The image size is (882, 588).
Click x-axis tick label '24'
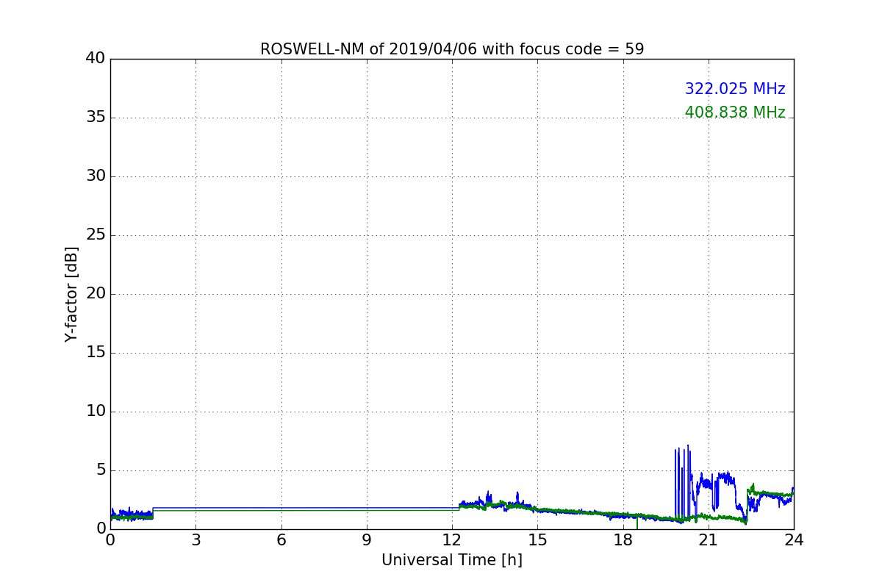coord(794,540)
